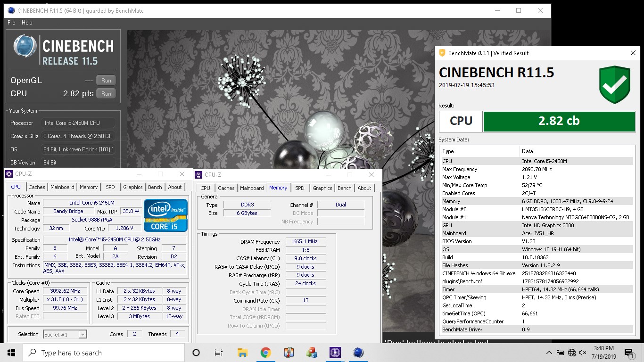Click the Data column header in BenchMate

pyautogui.click(x=576, y=151)
